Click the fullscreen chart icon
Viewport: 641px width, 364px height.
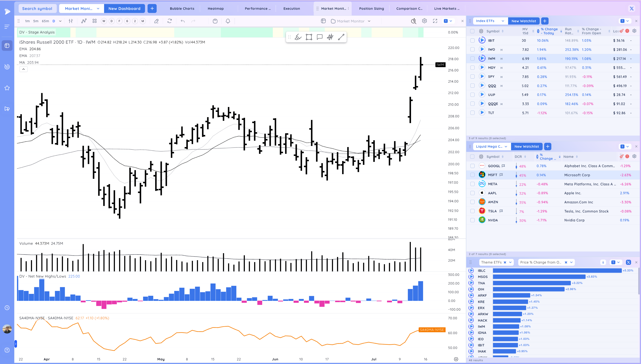(435, 21)
